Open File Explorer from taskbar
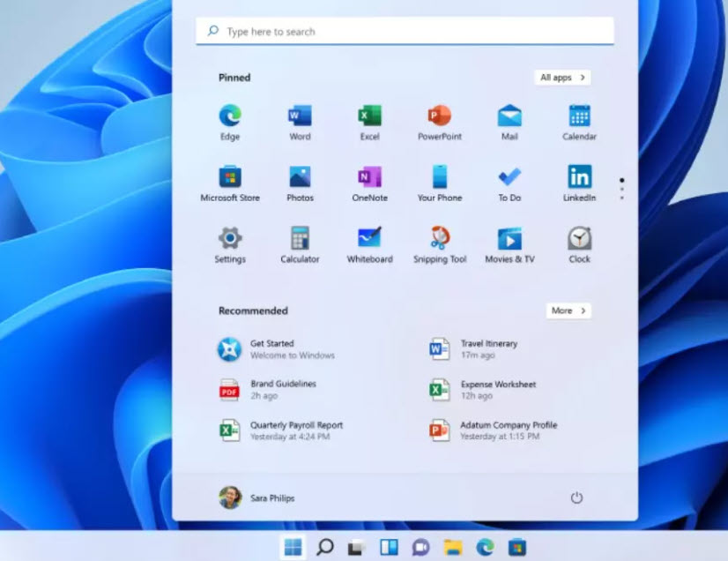This screenshot has height=561, width=728. pos(453,547)
